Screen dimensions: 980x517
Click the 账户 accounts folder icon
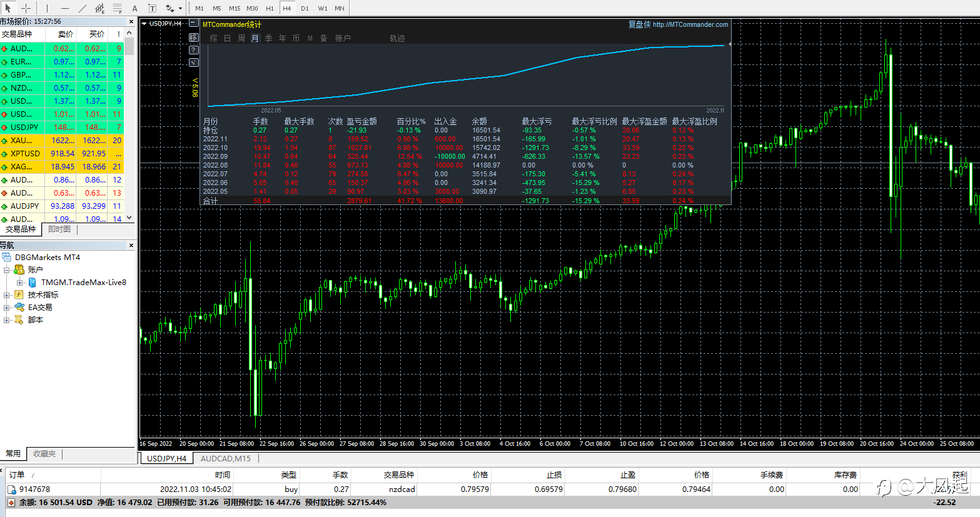(19, 269)
